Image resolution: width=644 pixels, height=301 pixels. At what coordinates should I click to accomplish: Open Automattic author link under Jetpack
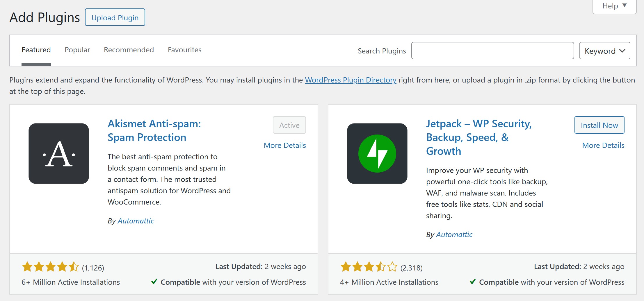(x=454, y=234)
